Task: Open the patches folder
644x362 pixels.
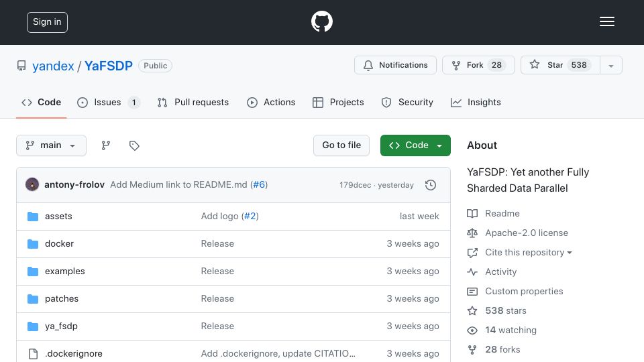Action: pyautogui.click(x=62, y=299)
